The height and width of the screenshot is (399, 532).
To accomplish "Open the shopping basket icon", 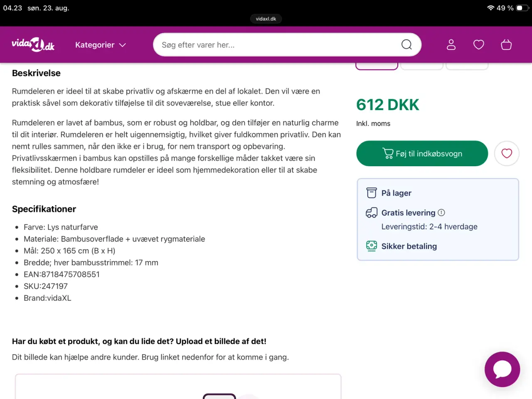I will pyautogui.click(x=506, y=44).
